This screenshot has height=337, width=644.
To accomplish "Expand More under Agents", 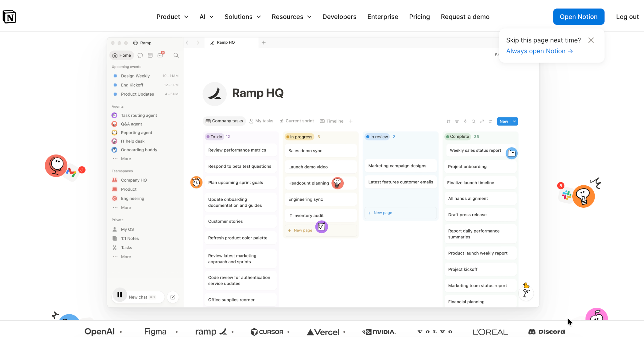I will pos(122,159).
